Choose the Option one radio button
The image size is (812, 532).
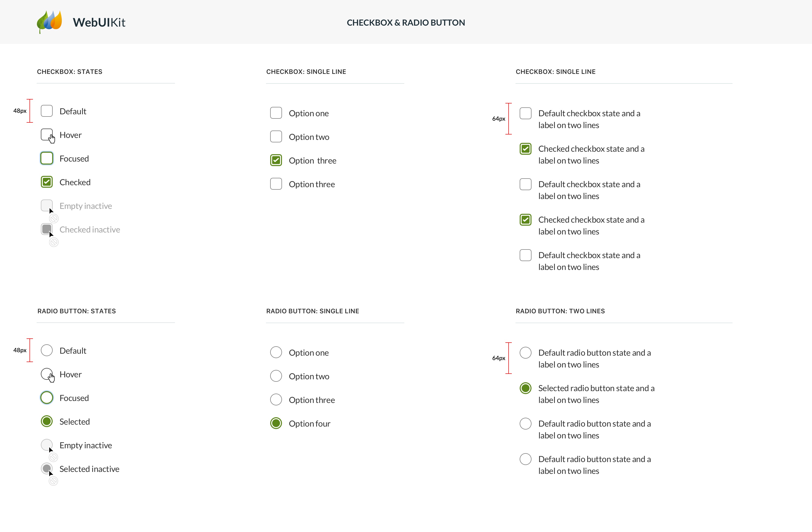pos(276,352)
